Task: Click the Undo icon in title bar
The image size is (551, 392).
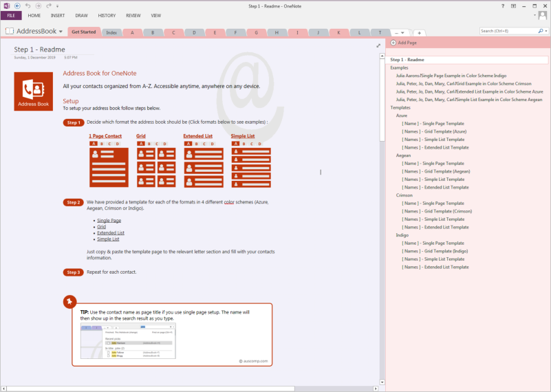Action: 28,6
